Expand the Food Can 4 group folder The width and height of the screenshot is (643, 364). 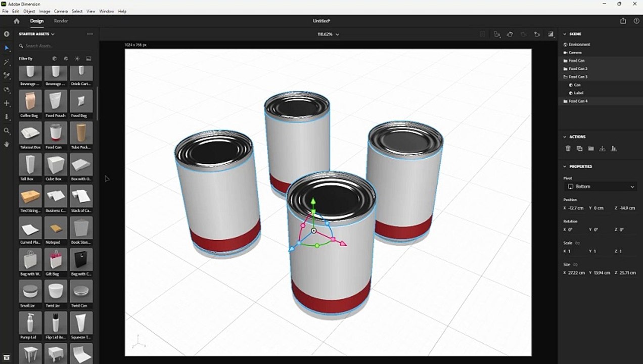click(x=565, y=101)
